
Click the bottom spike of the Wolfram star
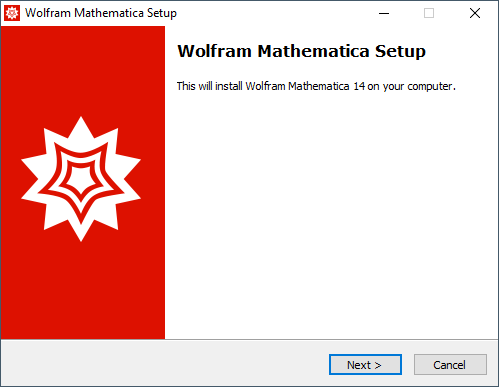pos(81,231)
